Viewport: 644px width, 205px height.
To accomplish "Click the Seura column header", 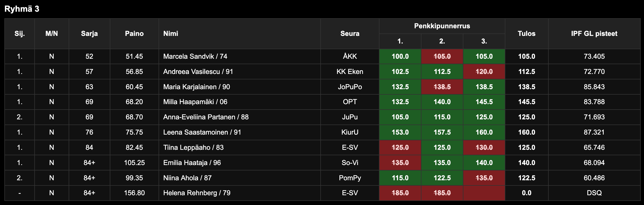I will coord(350,34).
